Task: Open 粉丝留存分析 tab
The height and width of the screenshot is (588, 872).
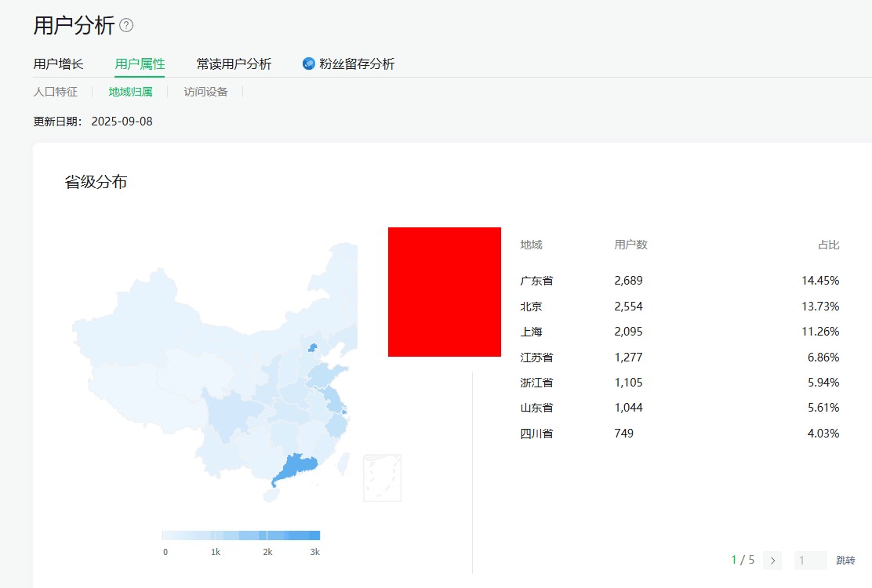Action: 357,64
